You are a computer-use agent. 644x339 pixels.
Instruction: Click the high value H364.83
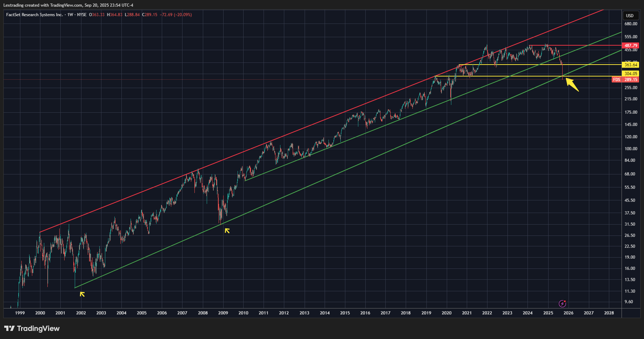(115, 15)
